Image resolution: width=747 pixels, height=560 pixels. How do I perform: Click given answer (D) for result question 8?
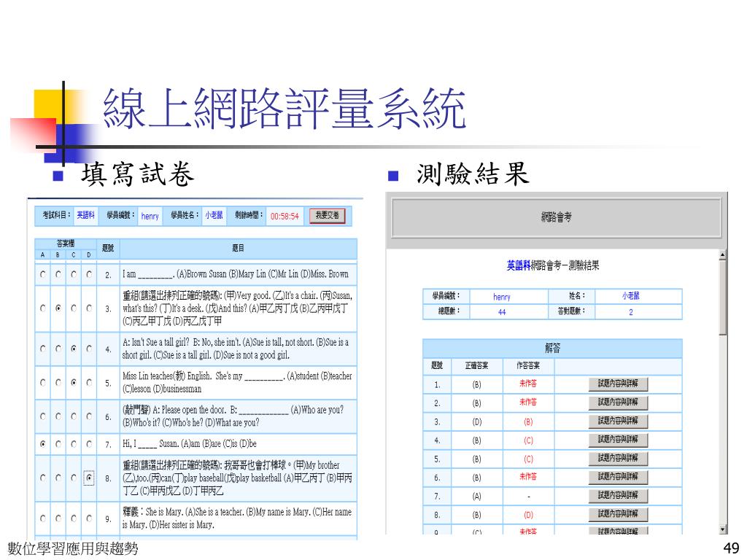point(528,515)
